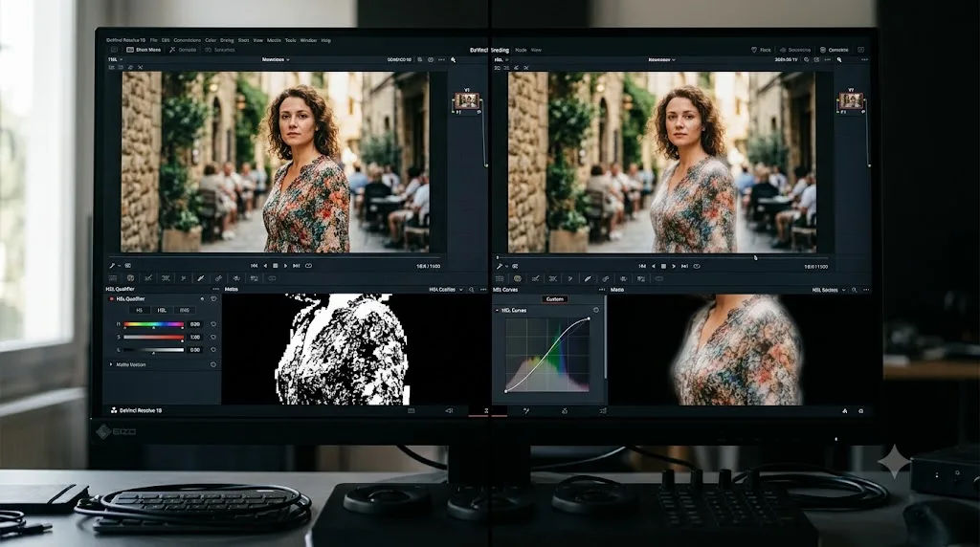The image size is (980, 547).
Task: Open the Help menu
Action: coord(325,40)
